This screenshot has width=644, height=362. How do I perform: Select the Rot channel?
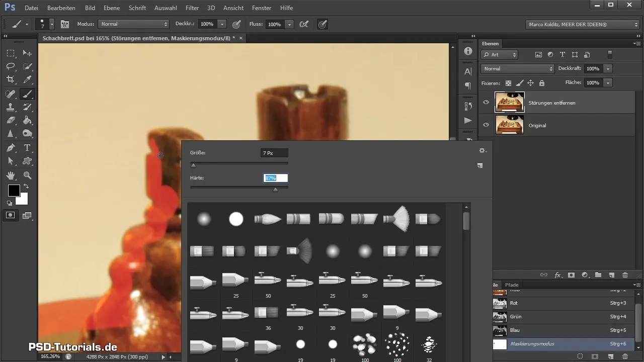(x=563, y=303)
